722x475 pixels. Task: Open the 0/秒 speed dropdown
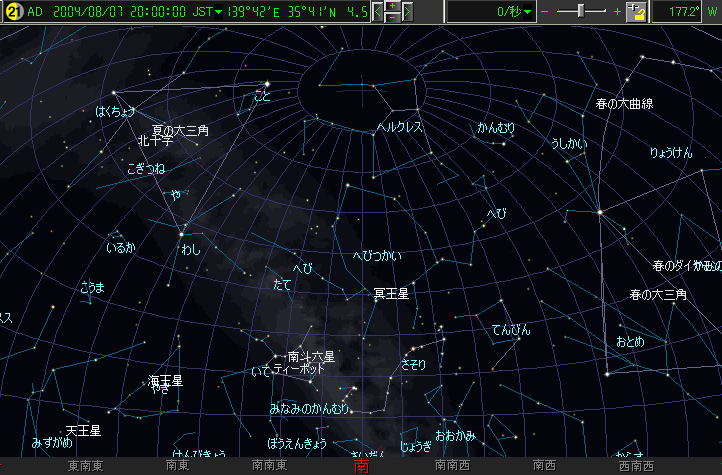pyautogui.click(x=528, y=12)
